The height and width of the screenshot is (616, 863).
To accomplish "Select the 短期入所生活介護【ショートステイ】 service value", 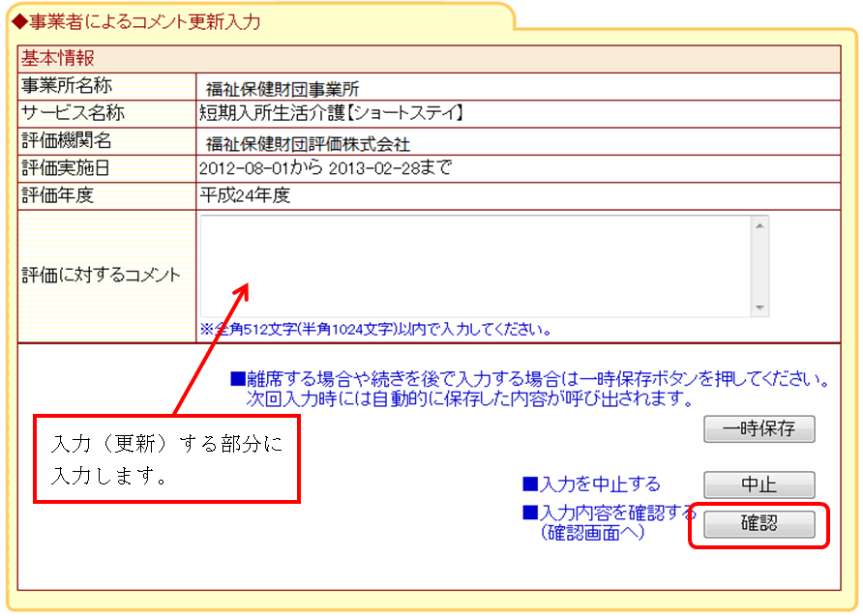I will click(332, 113).
